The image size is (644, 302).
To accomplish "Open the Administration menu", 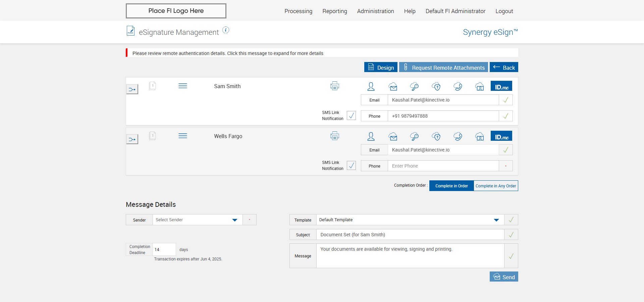I will (375, 11).
